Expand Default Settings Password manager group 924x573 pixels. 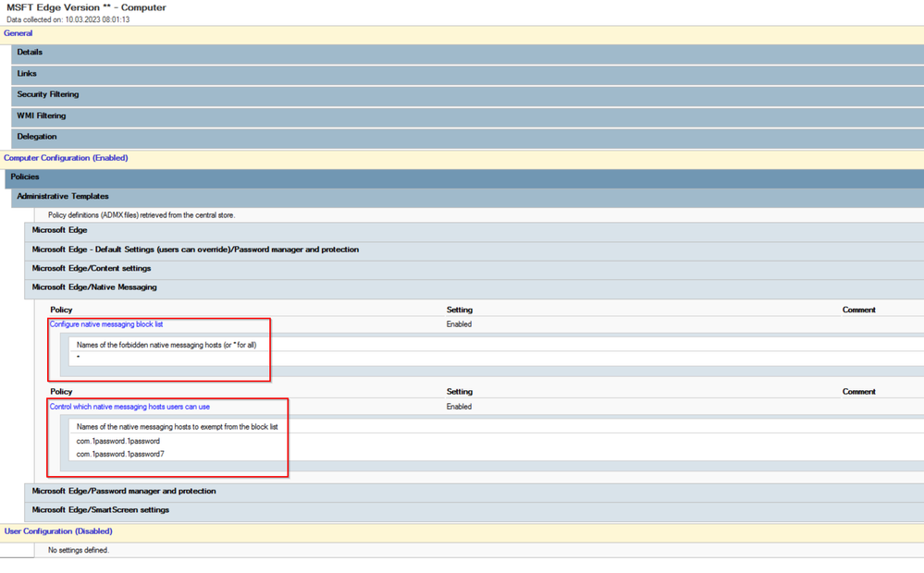click(x=195, y=250)
